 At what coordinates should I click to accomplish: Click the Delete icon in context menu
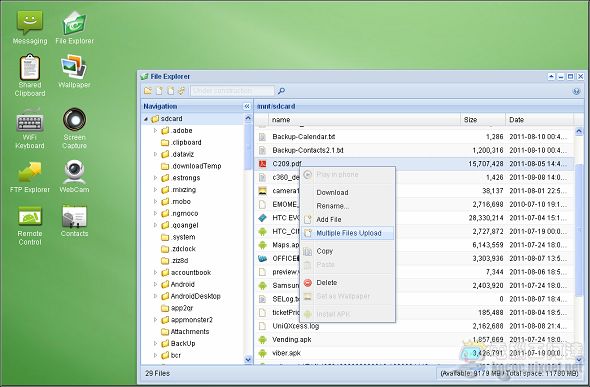click(308, 282)
